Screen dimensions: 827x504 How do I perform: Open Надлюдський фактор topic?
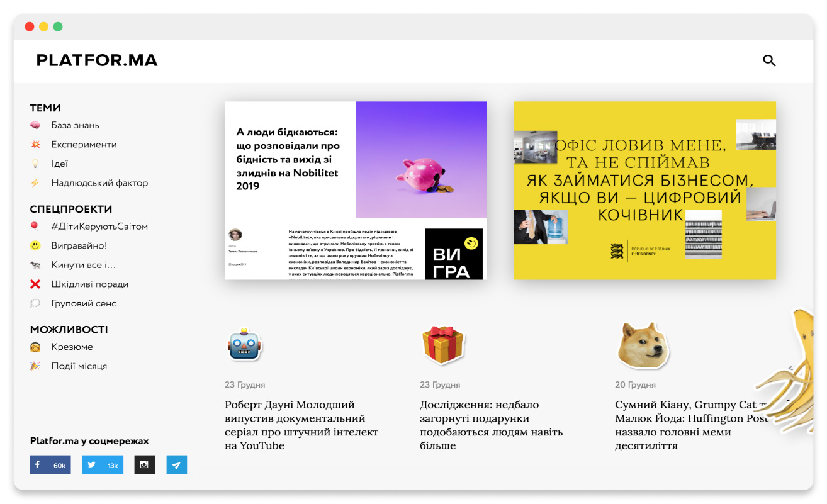pos(99,183)
